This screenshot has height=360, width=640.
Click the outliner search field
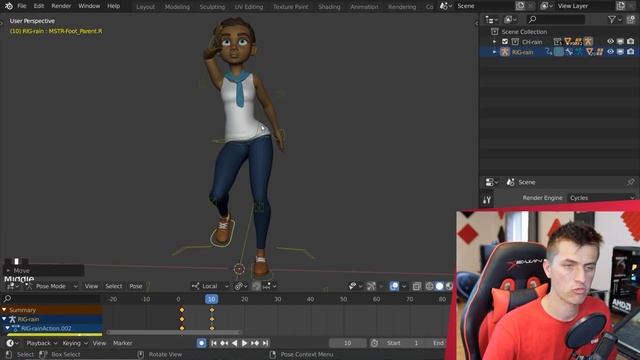pyautogui.click(x=556, y=19)
